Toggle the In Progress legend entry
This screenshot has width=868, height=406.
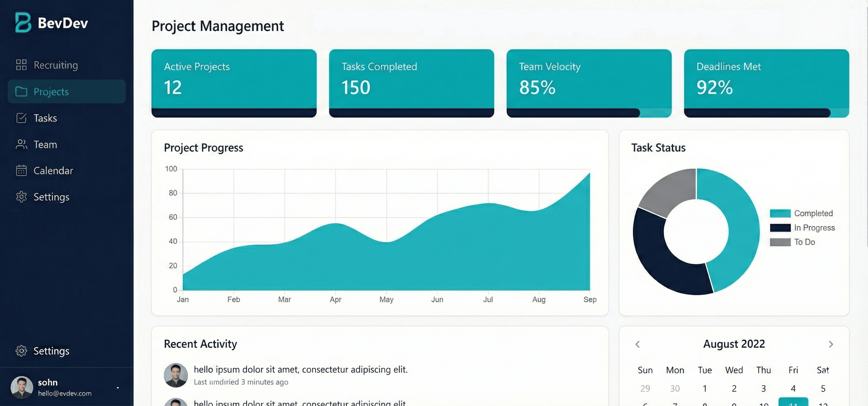coord(814,228)
